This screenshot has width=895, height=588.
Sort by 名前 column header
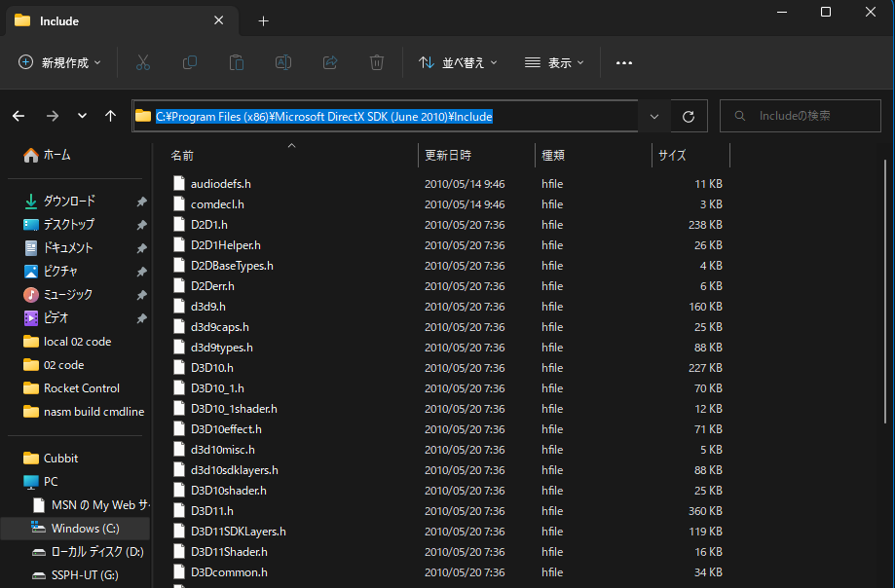coord(291,155)
